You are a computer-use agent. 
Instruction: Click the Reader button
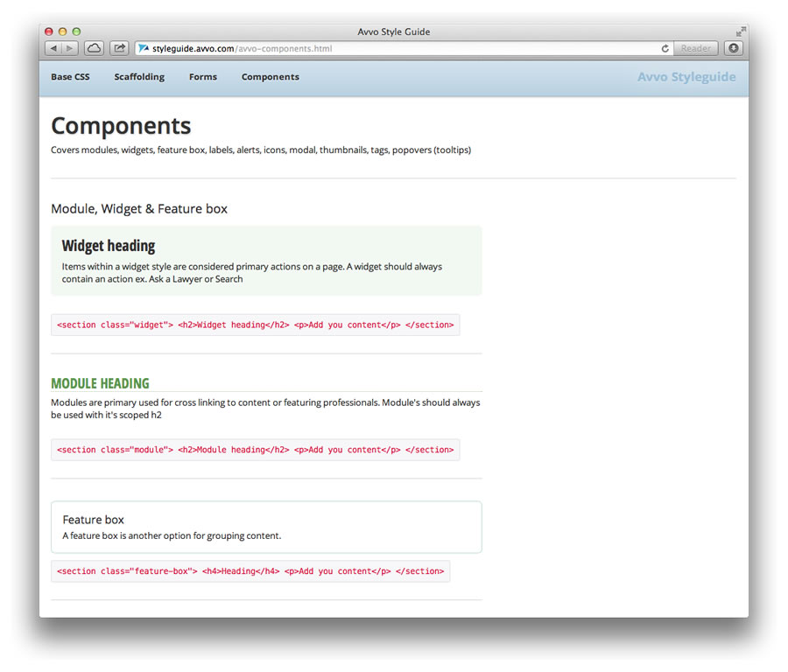(x=695, y=48)
